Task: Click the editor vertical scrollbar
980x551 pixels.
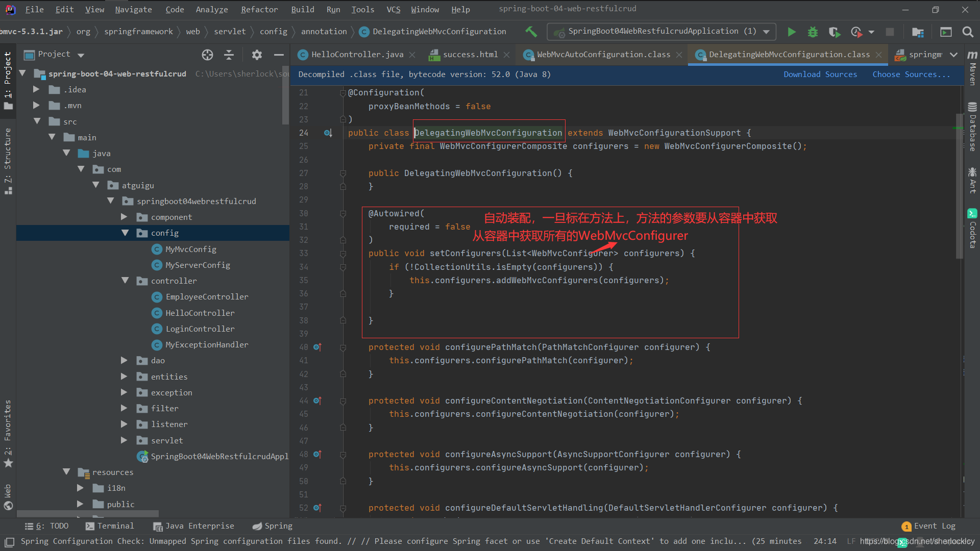Action: pos(959,186)
